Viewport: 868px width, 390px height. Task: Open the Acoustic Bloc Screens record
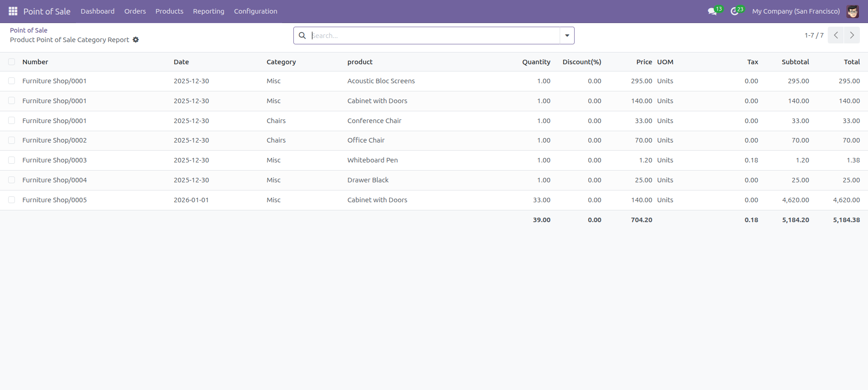point(381,81)
